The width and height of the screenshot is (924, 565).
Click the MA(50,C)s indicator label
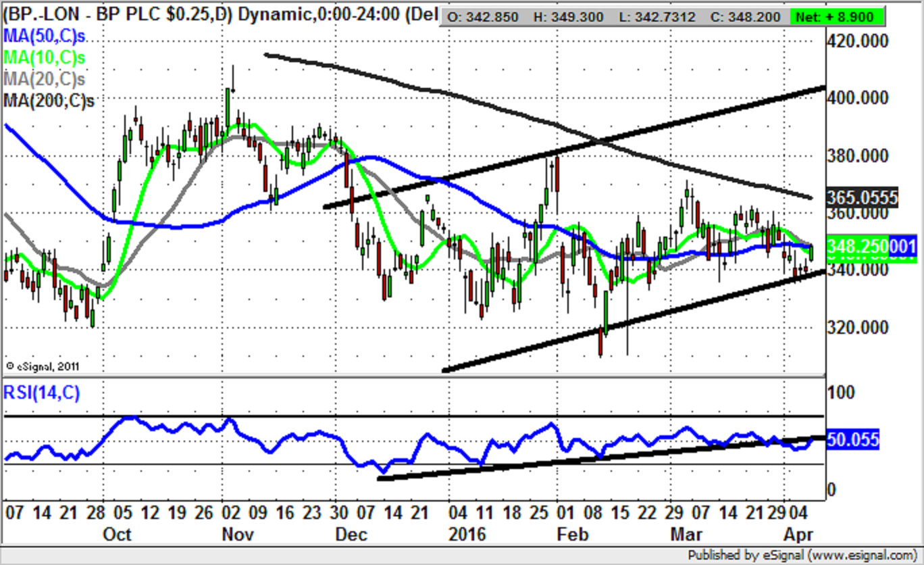[45, 35]
